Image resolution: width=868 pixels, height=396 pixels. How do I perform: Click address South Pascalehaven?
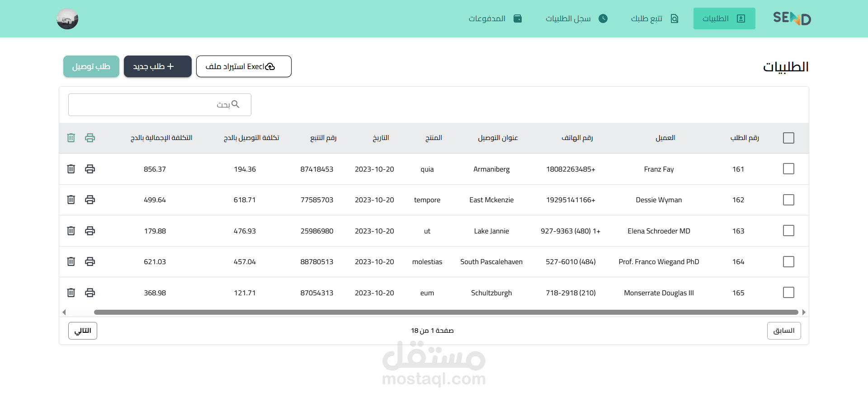[491, 262]
